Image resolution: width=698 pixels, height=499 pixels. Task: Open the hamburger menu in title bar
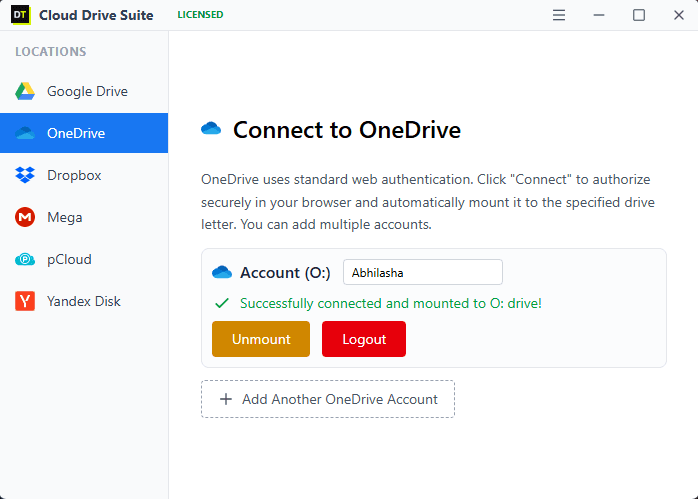click(x=559, y=15)
